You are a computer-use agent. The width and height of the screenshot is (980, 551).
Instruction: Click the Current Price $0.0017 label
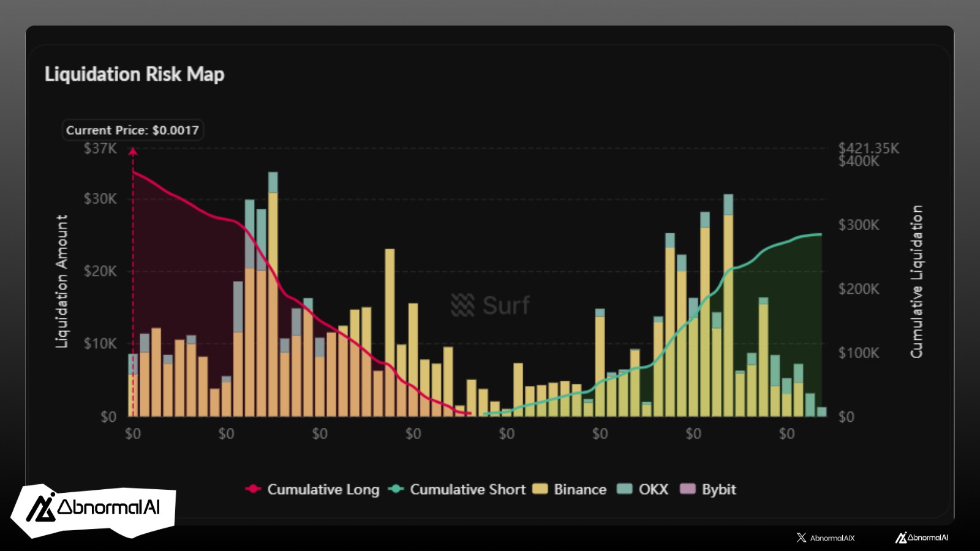pos(132,130)
